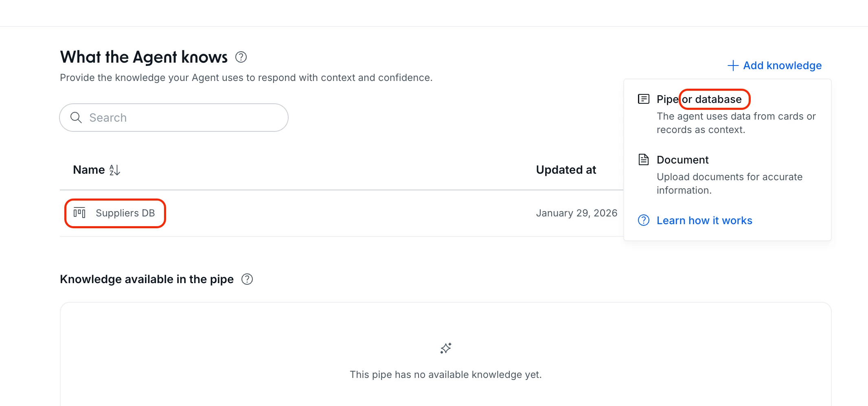The width and height of the screenshot is (868, 406).
Task: Click the Name column header
Action: pyautogui.click(x=89, y=170)
